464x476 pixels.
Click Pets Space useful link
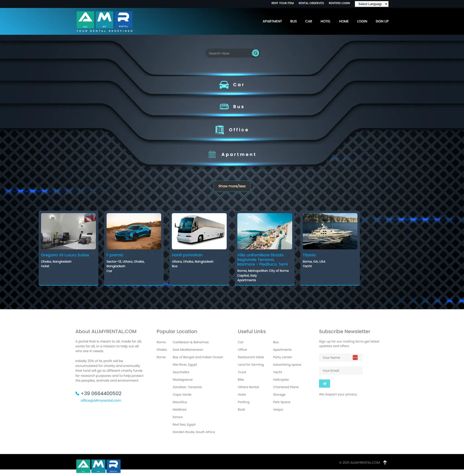pyautogui.click(x=282, y=402)
